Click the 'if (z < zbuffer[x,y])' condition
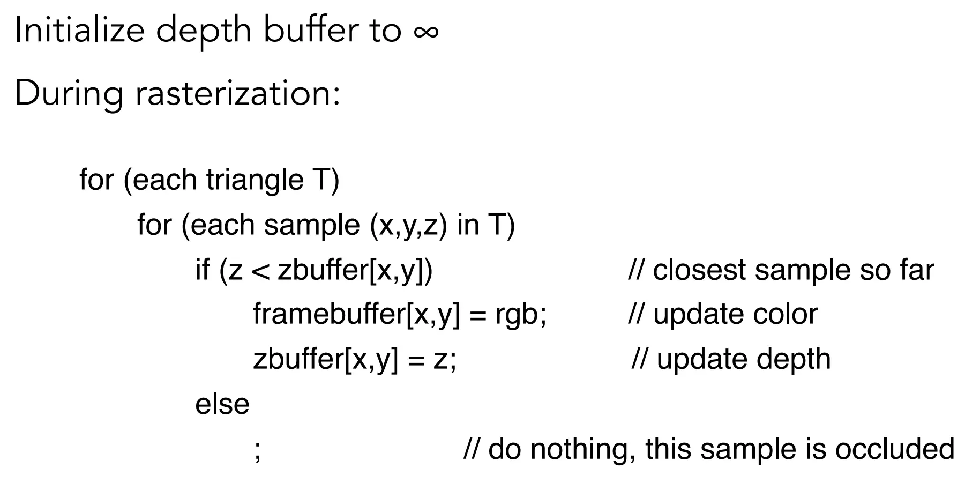The image size is (980, 490). click(314, 270)
